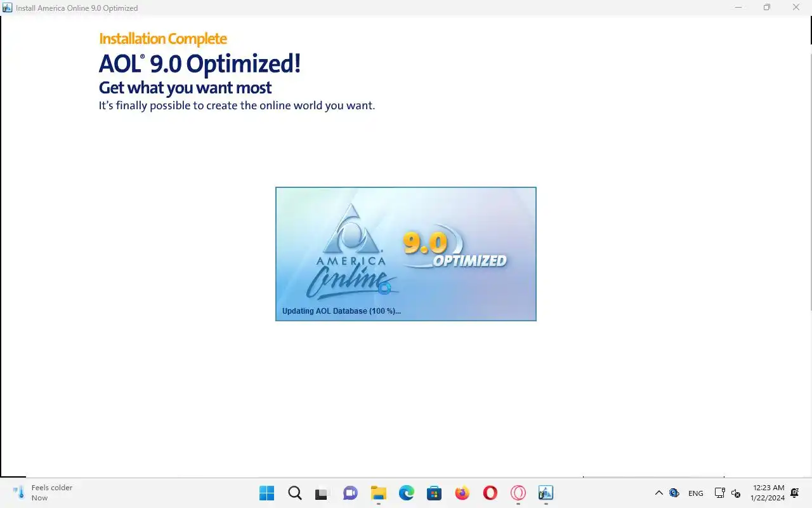This screenshot has height=508, width=812.
Task: Open Microsoft Store from the taskbar
Action: 435,493
